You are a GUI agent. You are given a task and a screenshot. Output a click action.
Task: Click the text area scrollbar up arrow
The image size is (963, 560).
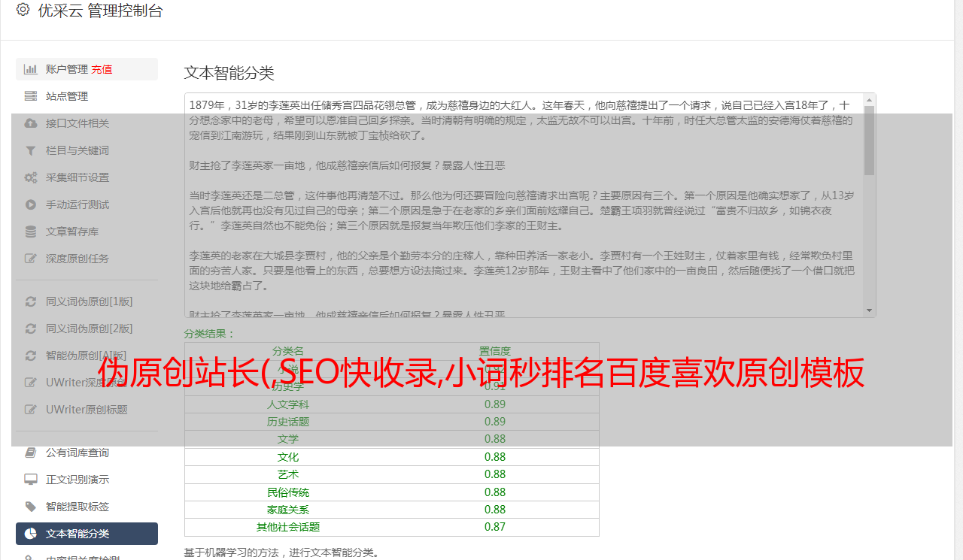870,99
